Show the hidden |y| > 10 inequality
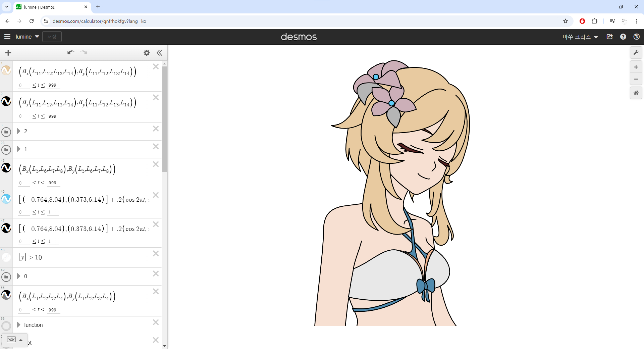Image resolution: width=644 pixels, height=349 pixels. [x=6, y=257]
